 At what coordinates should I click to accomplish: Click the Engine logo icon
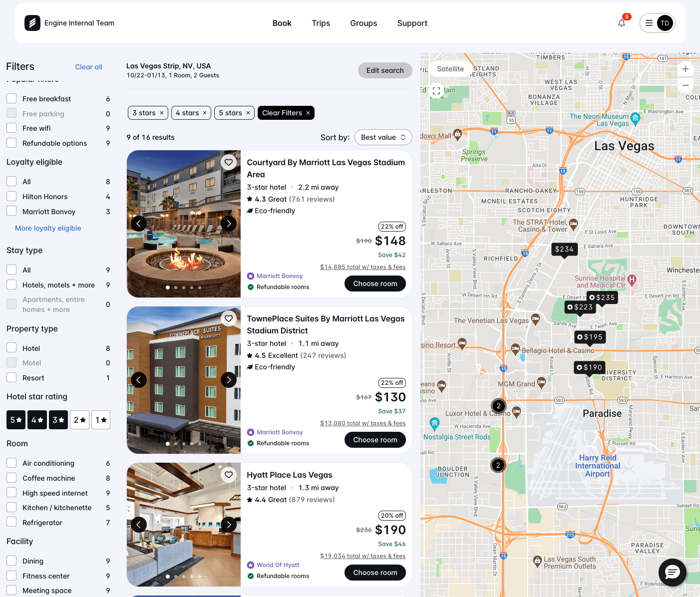coord(32,23)
